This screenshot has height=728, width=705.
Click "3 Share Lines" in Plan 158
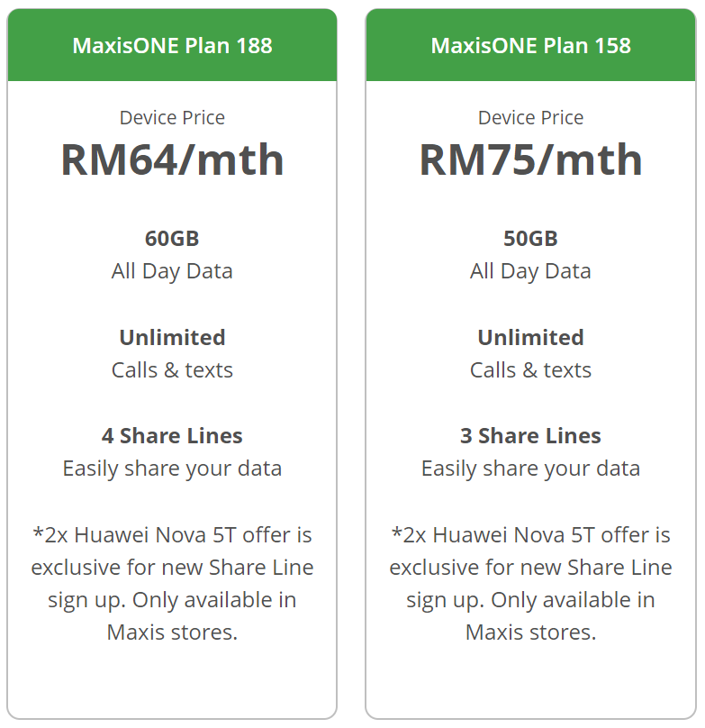click(x=530, y=436)
